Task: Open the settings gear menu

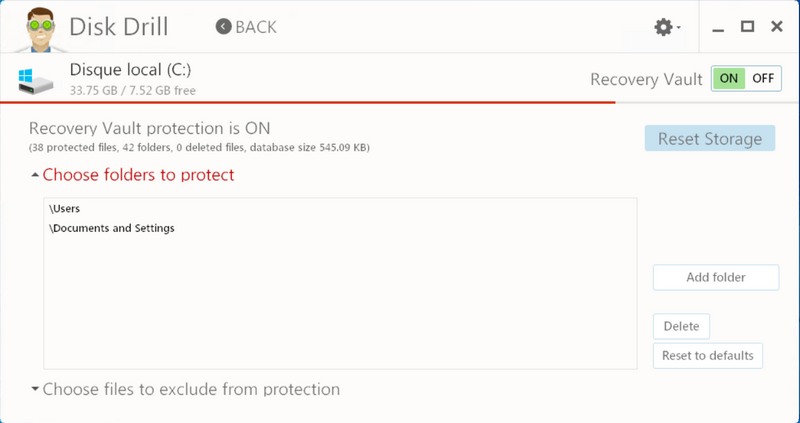Action: (x=663, y=27)
